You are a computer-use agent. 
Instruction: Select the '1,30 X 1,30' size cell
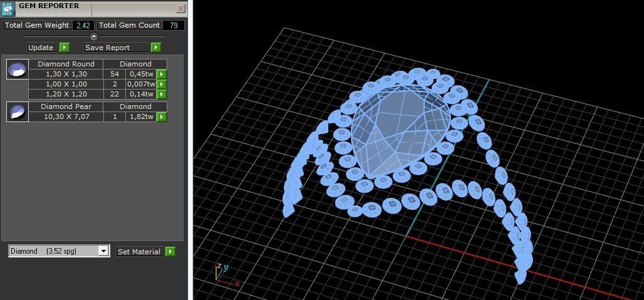click(x=66, y=75)
